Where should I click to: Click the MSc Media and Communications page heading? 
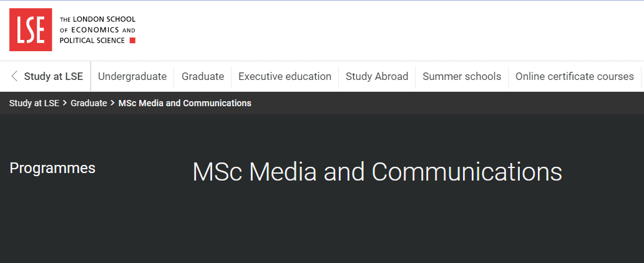(377, 172)
